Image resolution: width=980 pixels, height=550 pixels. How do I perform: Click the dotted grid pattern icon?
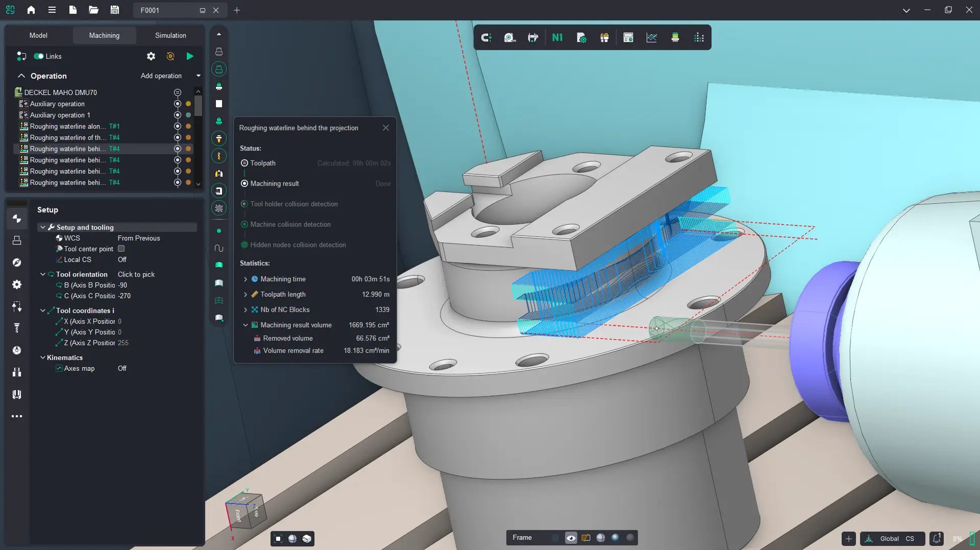pos(699,37)
